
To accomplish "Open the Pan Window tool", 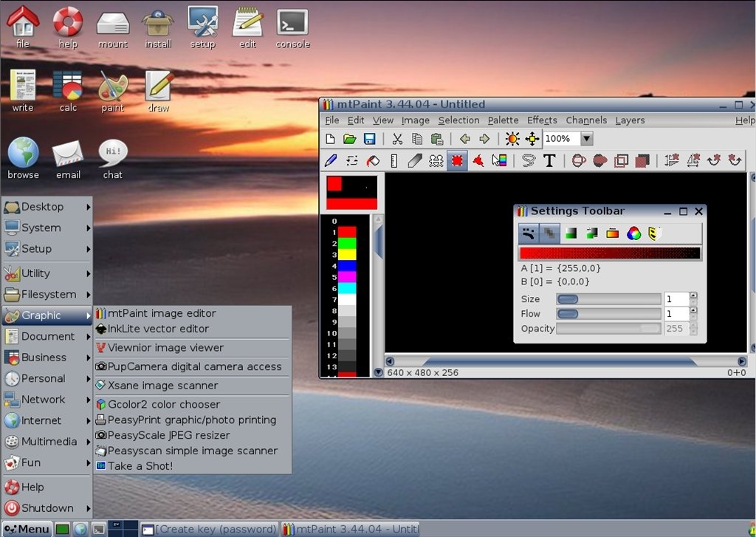I will [x=532, y=139].
